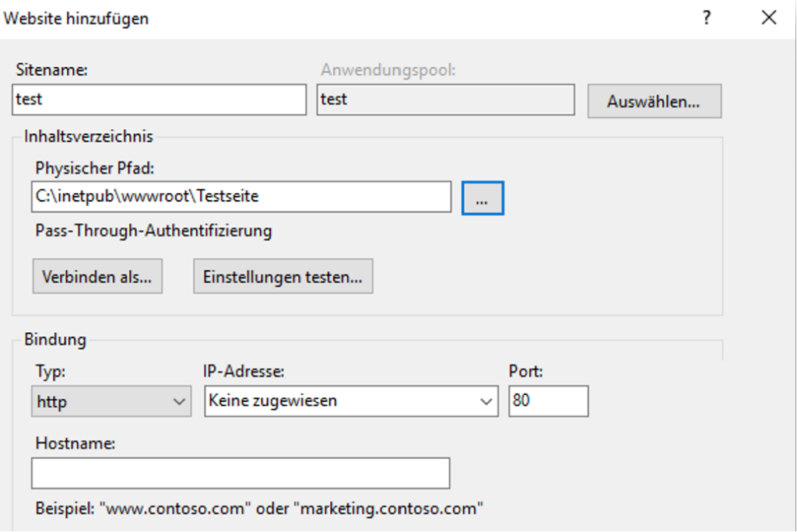
Task: Click the Pass-Through-Authentifizierung text
Action: tap(153, 231)
